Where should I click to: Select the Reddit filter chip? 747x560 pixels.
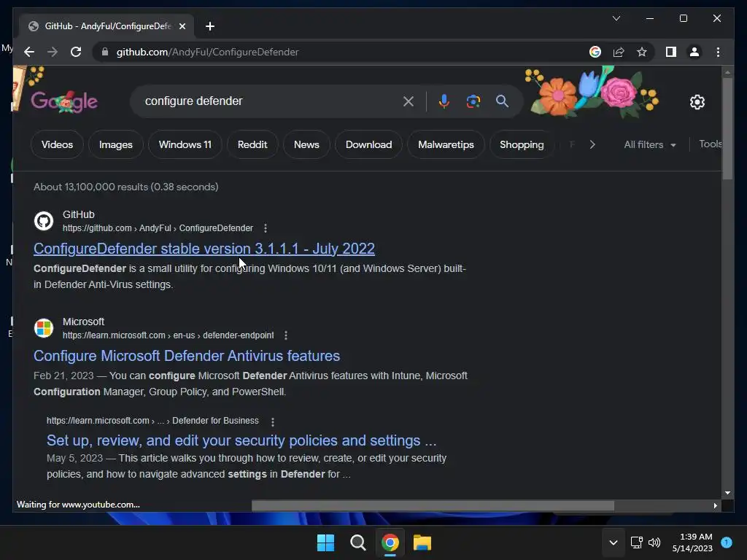[252, 144]
